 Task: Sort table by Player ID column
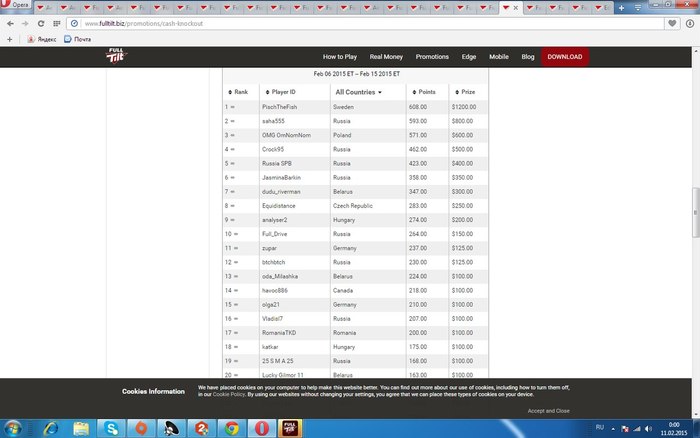[280, 92]
